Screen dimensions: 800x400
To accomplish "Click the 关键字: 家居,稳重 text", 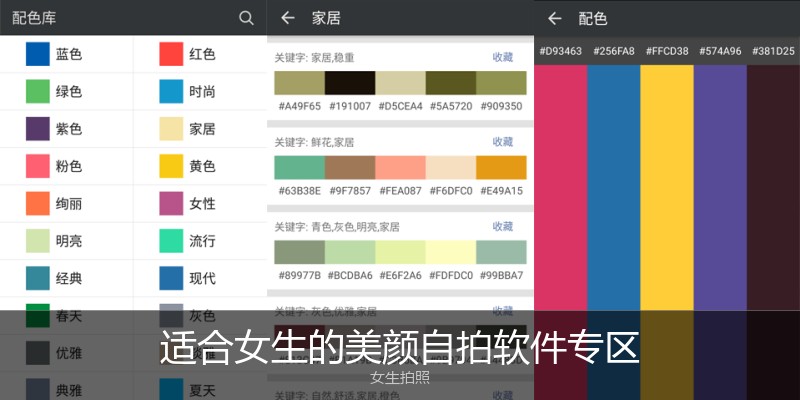I will [x=314, y=58].
